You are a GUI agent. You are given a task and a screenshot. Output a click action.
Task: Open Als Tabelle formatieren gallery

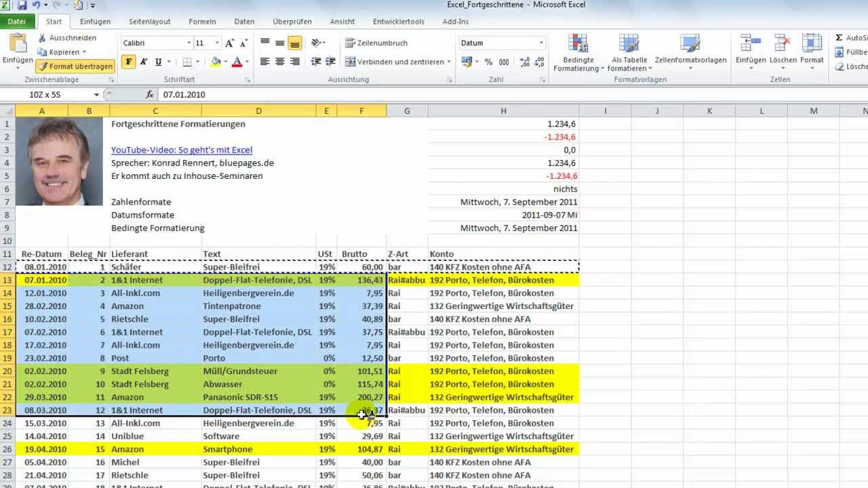pyautogui.click(x=629, y=53)
